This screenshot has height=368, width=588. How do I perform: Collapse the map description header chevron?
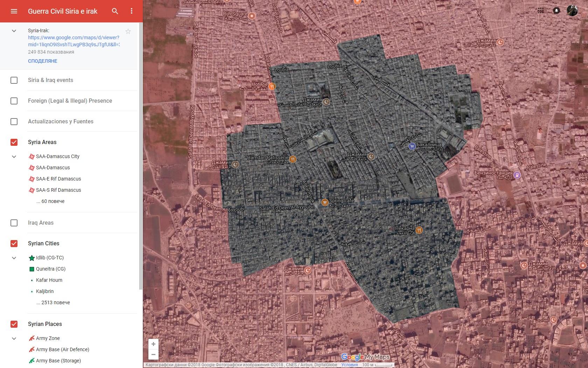click(x=14, y=31)
